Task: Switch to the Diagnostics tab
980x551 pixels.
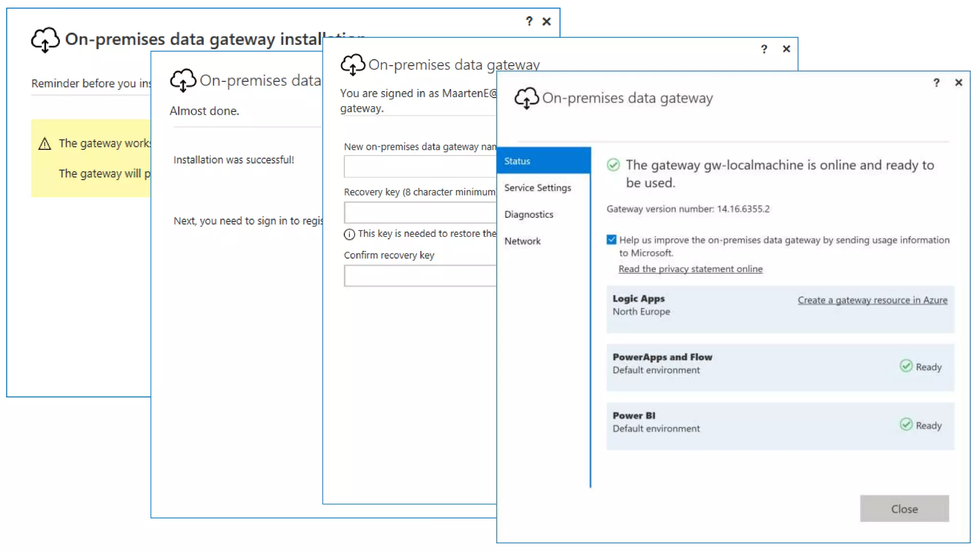Action: (x=528, y=214)
